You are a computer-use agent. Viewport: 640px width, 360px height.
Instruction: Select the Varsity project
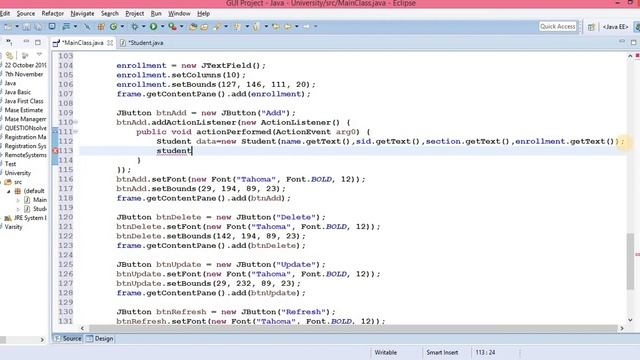click(13, 227)
